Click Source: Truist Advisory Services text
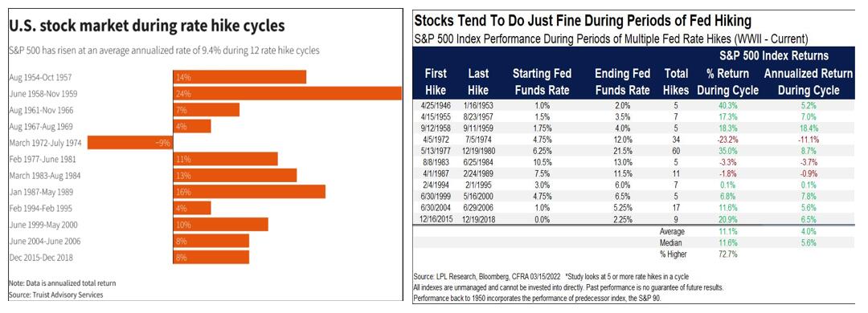This screenshot has width=868, height=313. tap(56, 295)
